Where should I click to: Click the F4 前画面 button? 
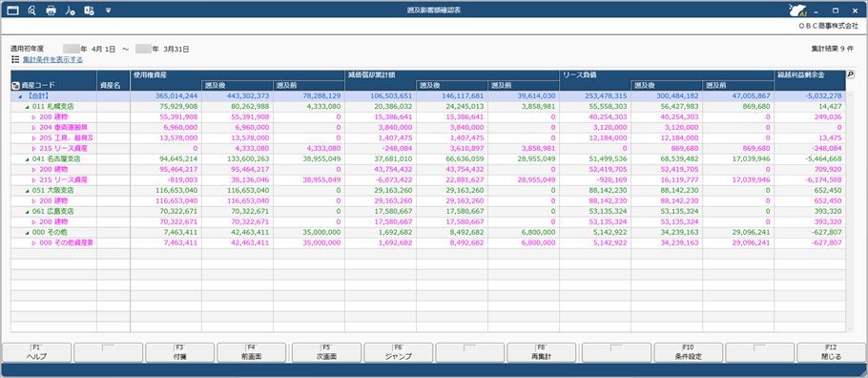point(252,352)
